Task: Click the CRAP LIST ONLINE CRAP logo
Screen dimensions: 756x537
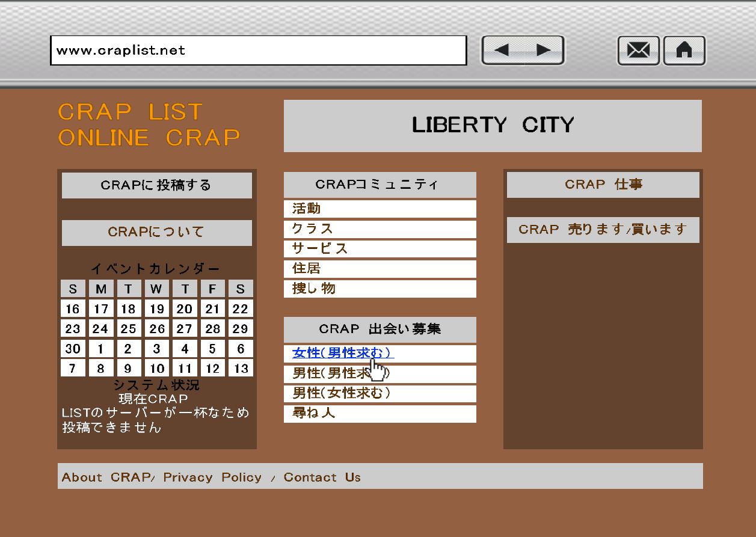Action: click(149, 125)
